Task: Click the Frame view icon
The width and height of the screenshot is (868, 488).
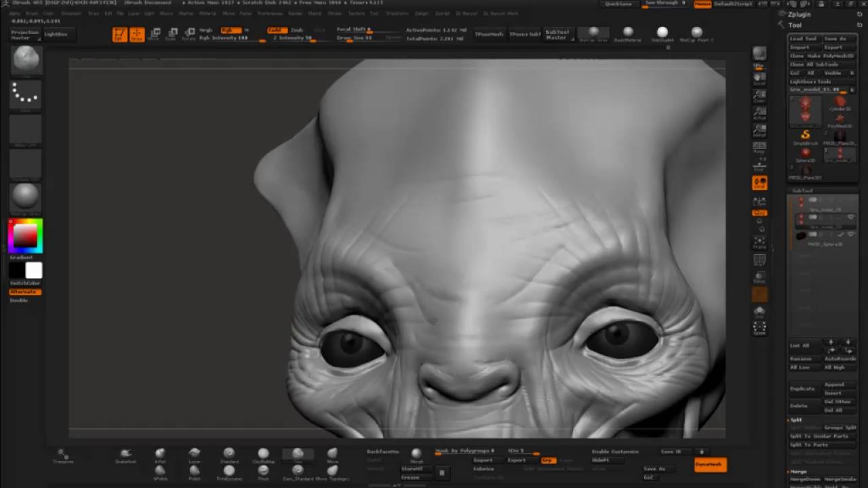Action: (x=759, y=242)
